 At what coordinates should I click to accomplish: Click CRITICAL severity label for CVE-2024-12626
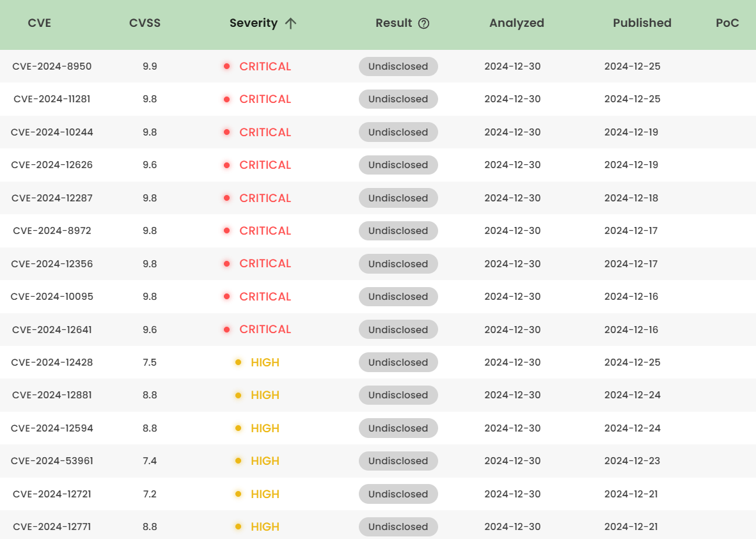tap(265, 165)
